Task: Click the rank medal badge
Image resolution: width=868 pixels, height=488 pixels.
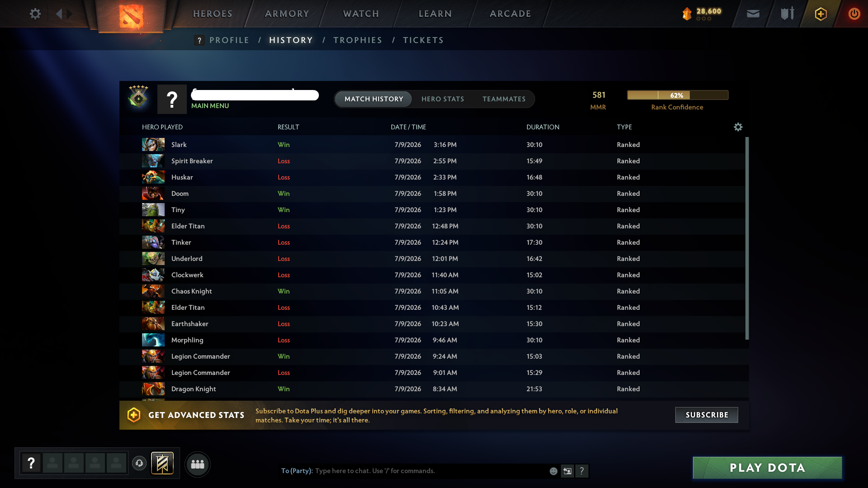Action: click(138, 96)
